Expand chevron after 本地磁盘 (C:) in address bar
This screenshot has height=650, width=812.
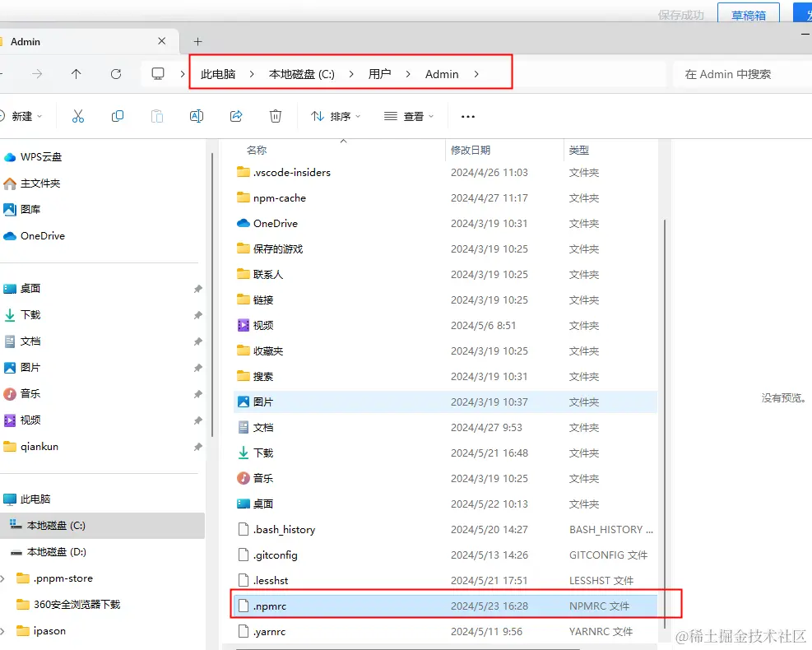pyautogui.click(x=351, y=74)
